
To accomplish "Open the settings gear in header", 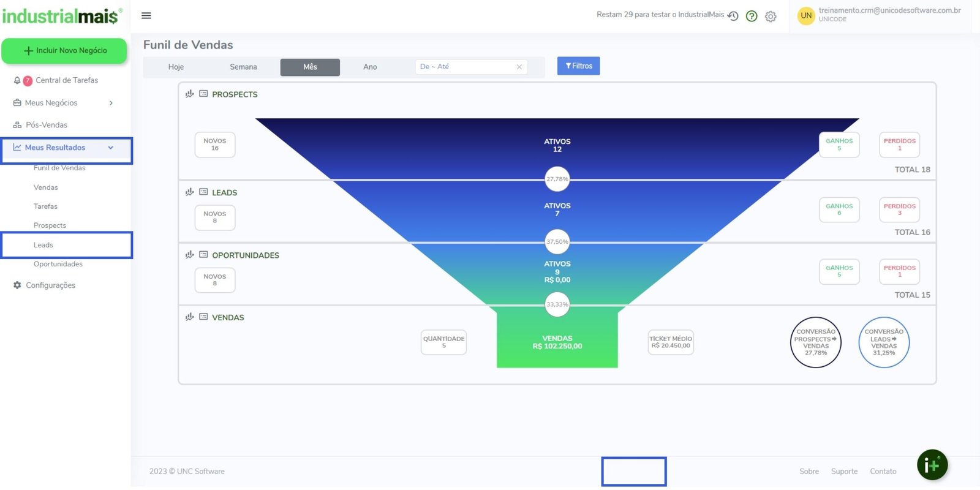I will (x=771, y=17).
